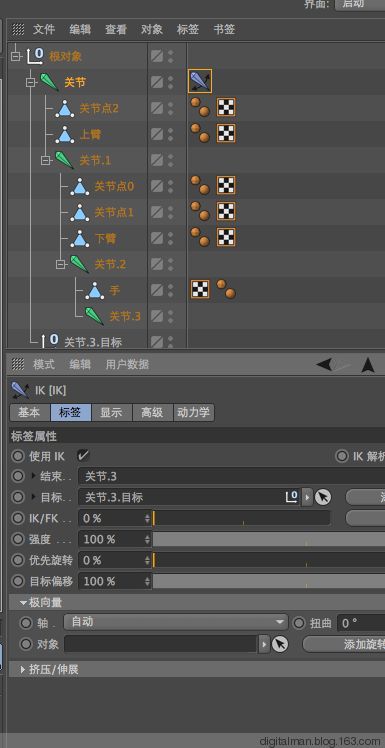Open the 用户数据 menu
385x748 pixels.
coord(127,364)
